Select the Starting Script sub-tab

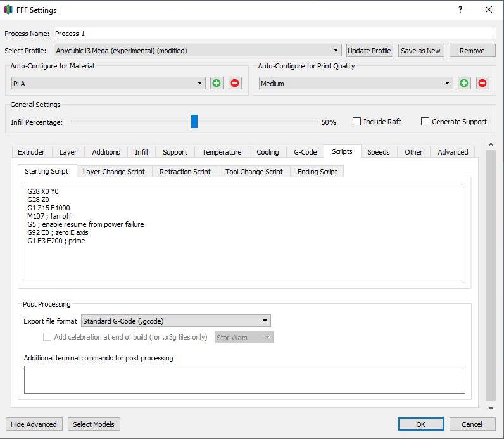47,171
